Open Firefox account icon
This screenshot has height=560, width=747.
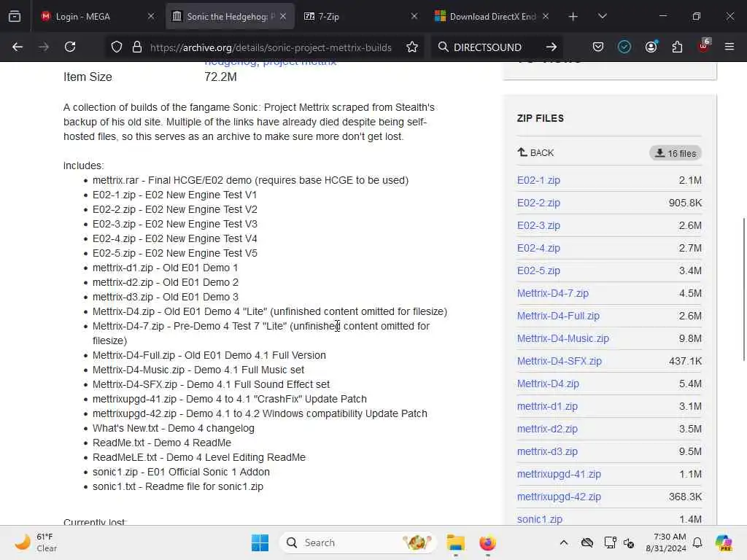(x=651, y=47)
